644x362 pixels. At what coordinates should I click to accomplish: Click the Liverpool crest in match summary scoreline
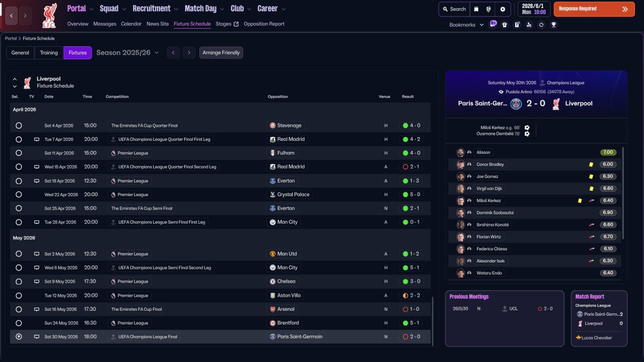556,104
